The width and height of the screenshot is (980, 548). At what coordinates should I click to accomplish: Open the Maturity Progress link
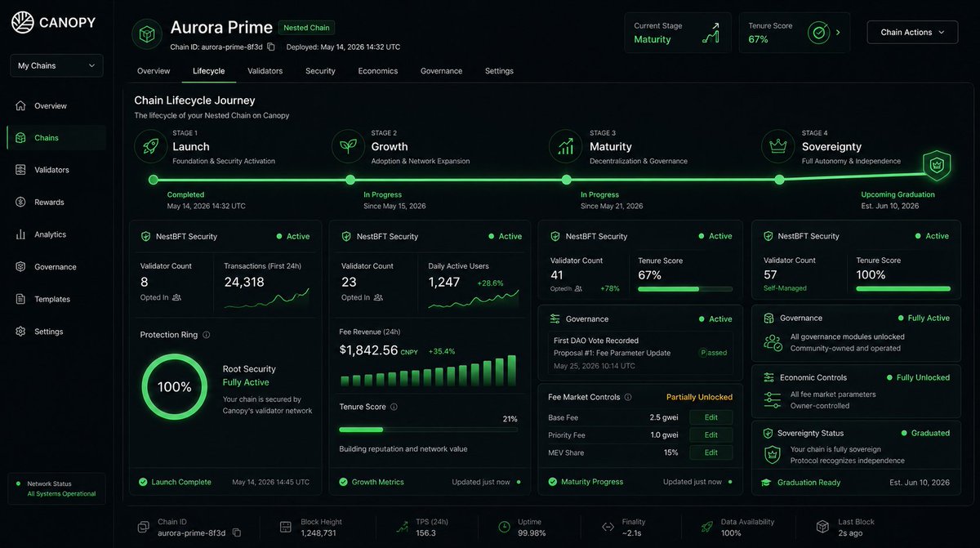[592, 482]
